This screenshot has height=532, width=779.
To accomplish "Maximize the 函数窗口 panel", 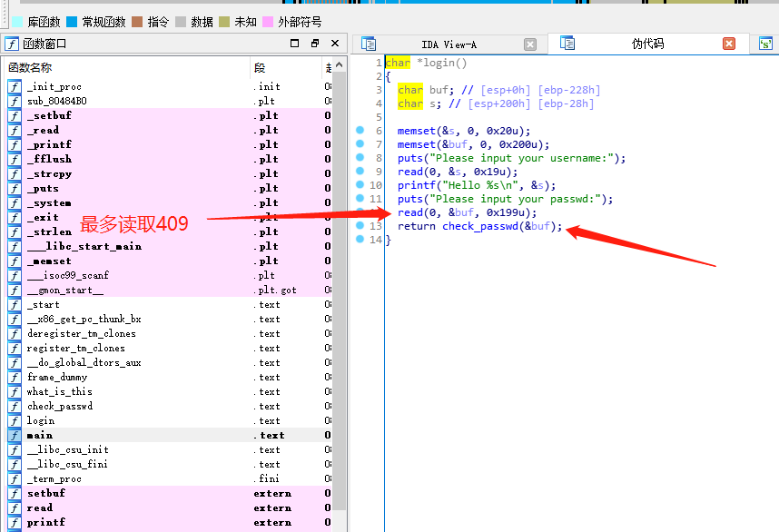I will (294, 44).
